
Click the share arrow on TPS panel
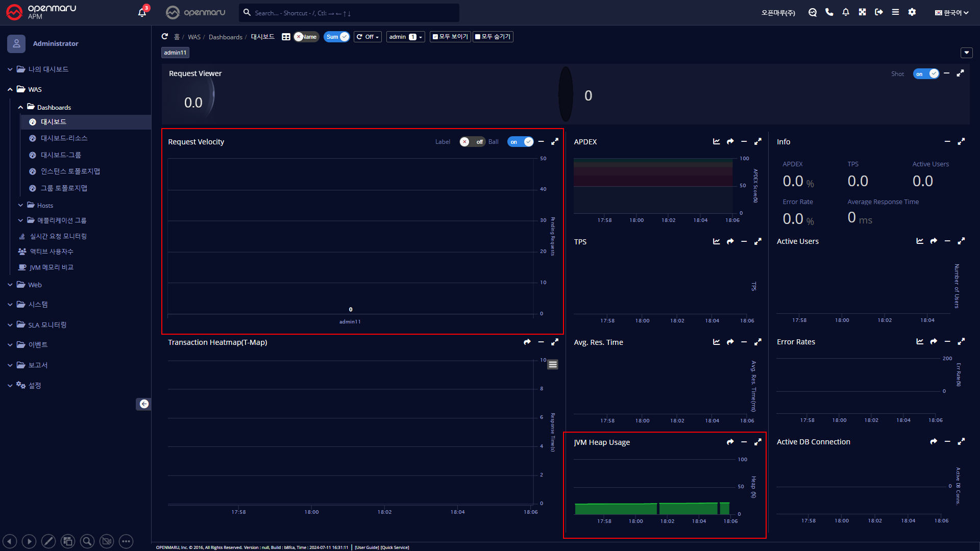click(x=730, y=241)
